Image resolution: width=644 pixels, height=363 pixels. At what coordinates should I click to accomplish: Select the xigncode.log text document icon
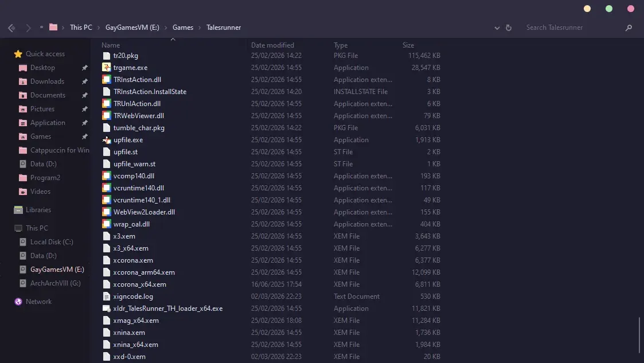(x=106, y=296)
